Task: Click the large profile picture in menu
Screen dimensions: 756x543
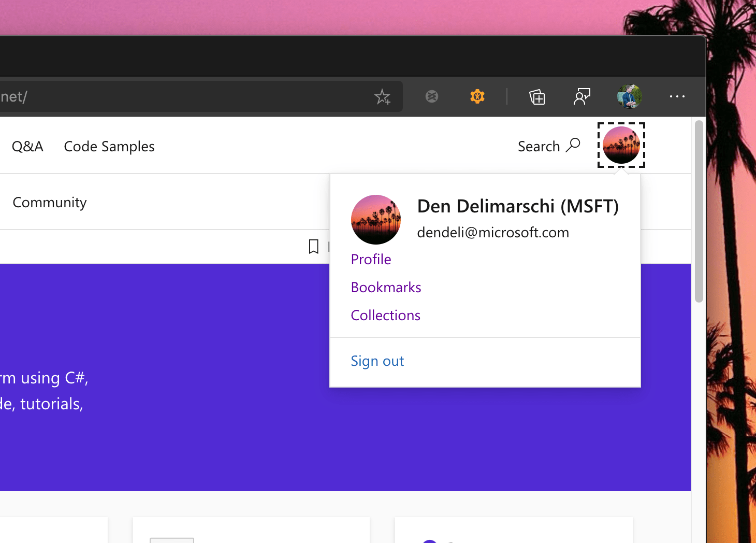Action: pos(376,220)
